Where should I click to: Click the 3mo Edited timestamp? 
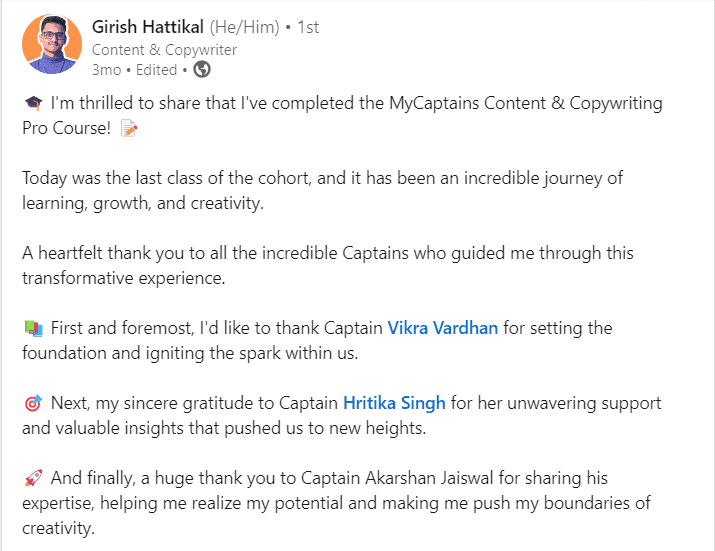[135, 70]
